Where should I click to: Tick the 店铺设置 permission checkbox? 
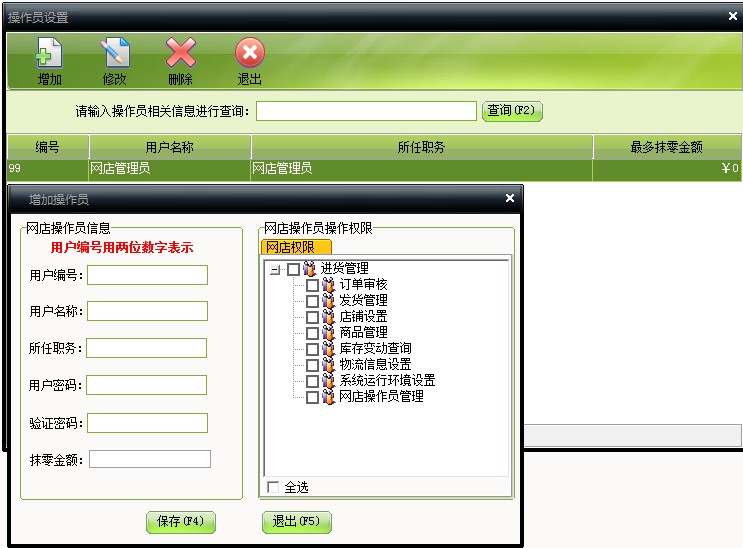[x=312, y=317]
